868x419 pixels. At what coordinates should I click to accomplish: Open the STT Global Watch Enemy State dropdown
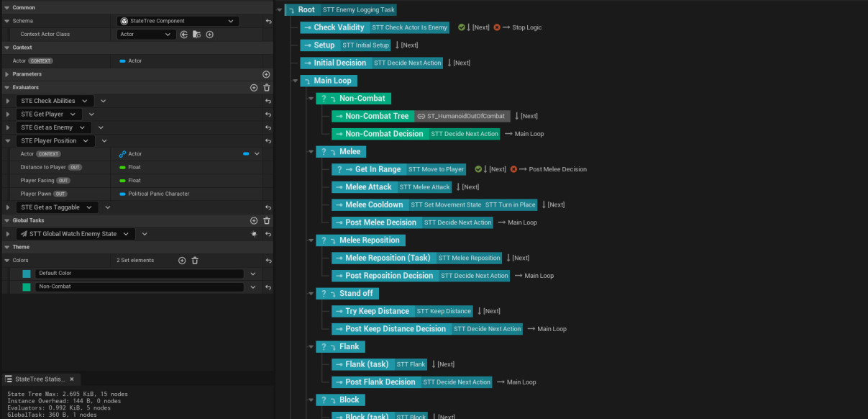[x=76, y=234]
